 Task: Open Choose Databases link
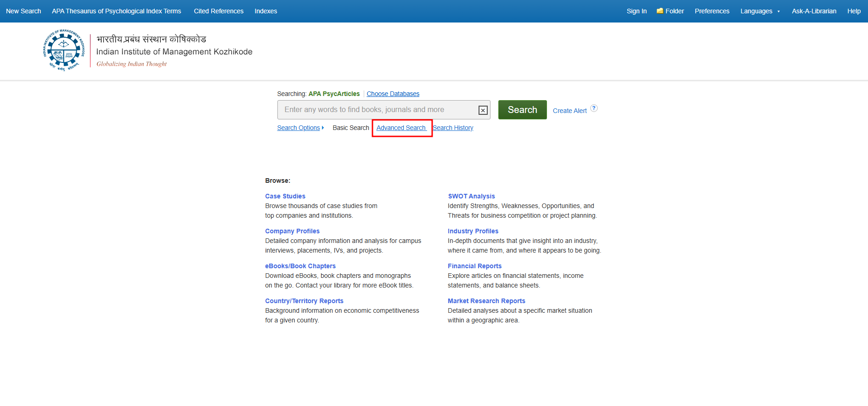coord(393,94)
